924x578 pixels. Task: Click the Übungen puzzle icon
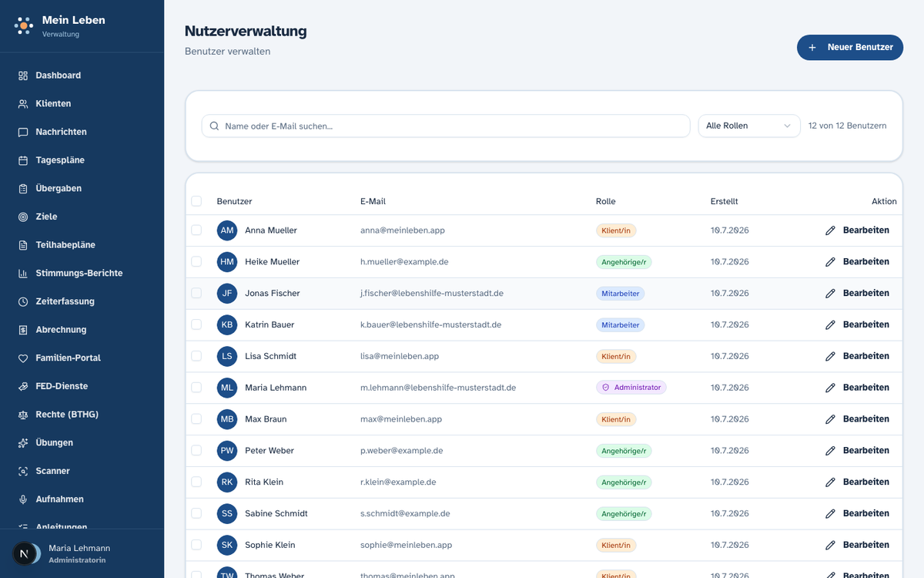pyautogui.click(x=23, y=443)
